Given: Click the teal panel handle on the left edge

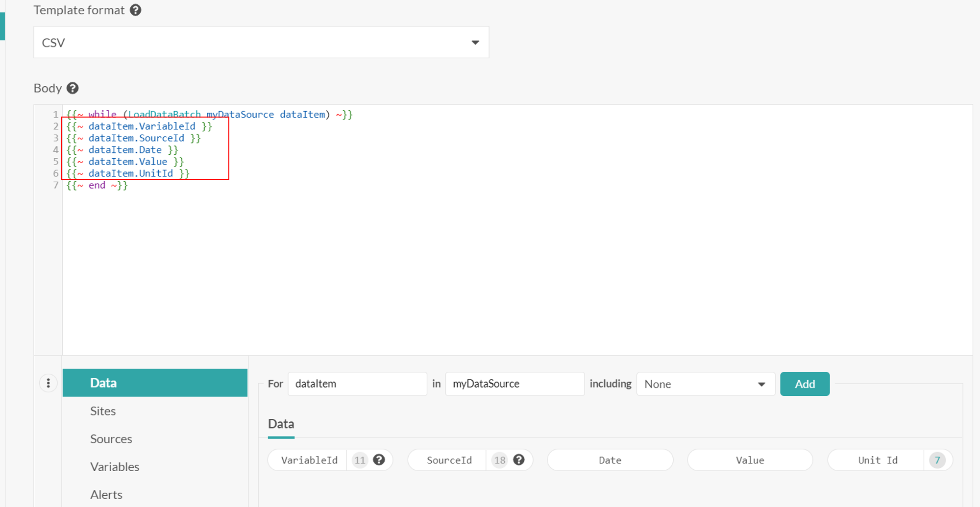Looking at the screenshot, I should coord(3,26).
